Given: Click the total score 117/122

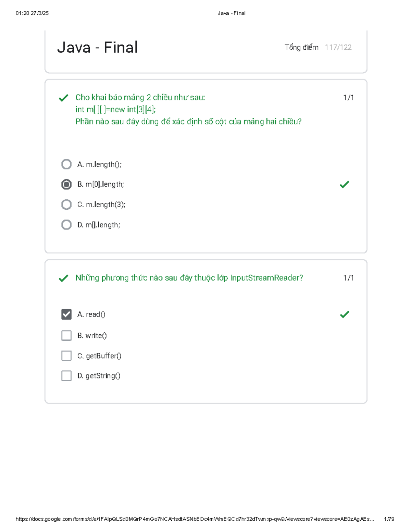Looking at the screenshot, I should point(338,47).
